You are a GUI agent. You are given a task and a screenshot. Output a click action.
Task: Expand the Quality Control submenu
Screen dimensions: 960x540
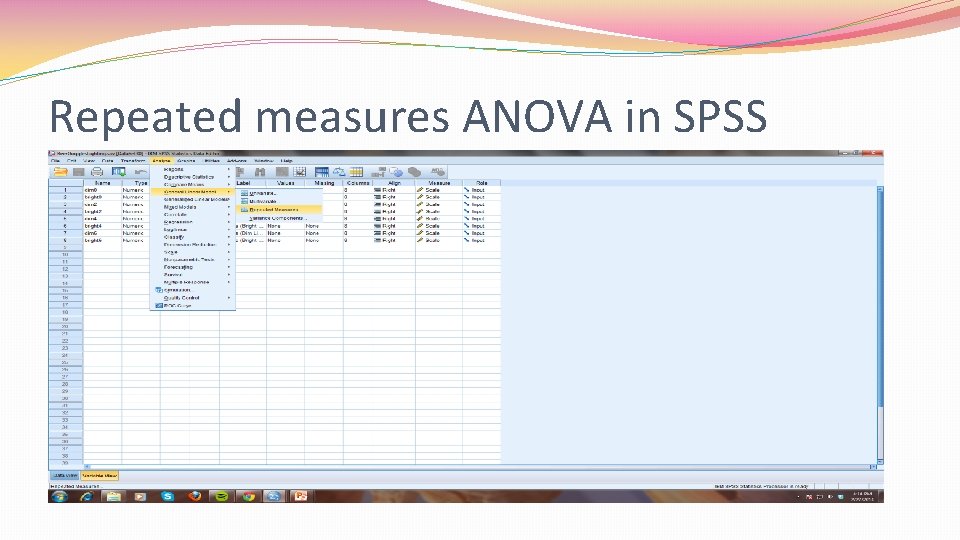point(192,298)
